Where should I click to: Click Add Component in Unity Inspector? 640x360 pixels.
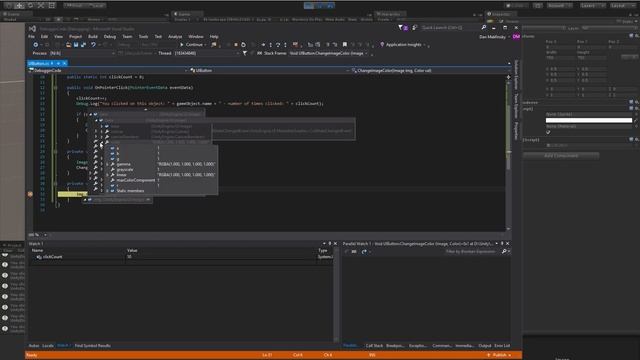tap(561, 156)
